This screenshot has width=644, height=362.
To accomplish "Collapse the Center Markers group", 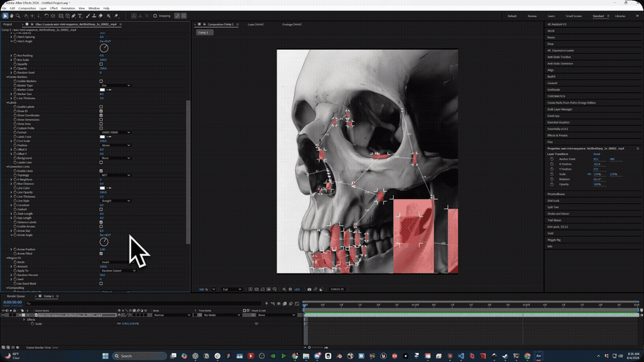I will point(7,77).
